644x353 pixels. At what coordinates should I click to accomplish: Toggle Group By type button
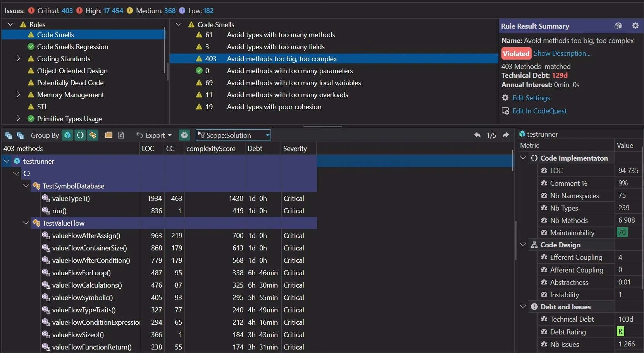(93, 135)
